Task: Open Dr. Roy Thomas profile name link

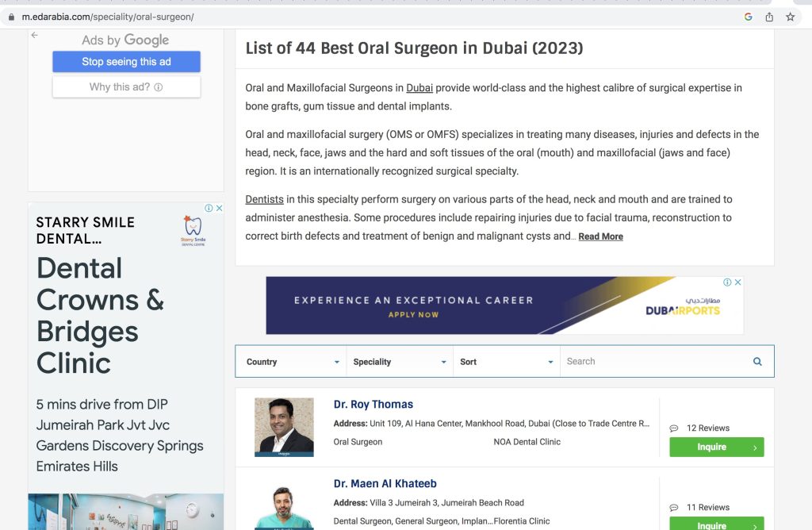Action: [x=373, y=404]
